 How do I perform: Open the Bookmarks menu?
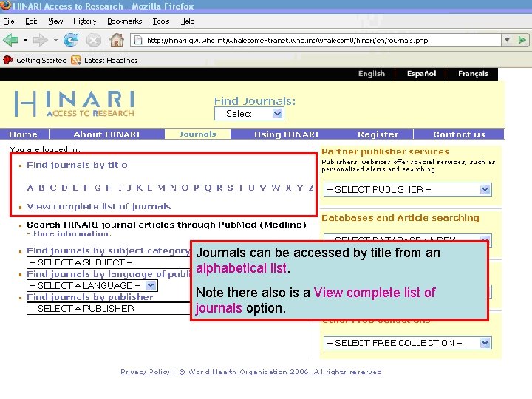[x=125, y=21]
